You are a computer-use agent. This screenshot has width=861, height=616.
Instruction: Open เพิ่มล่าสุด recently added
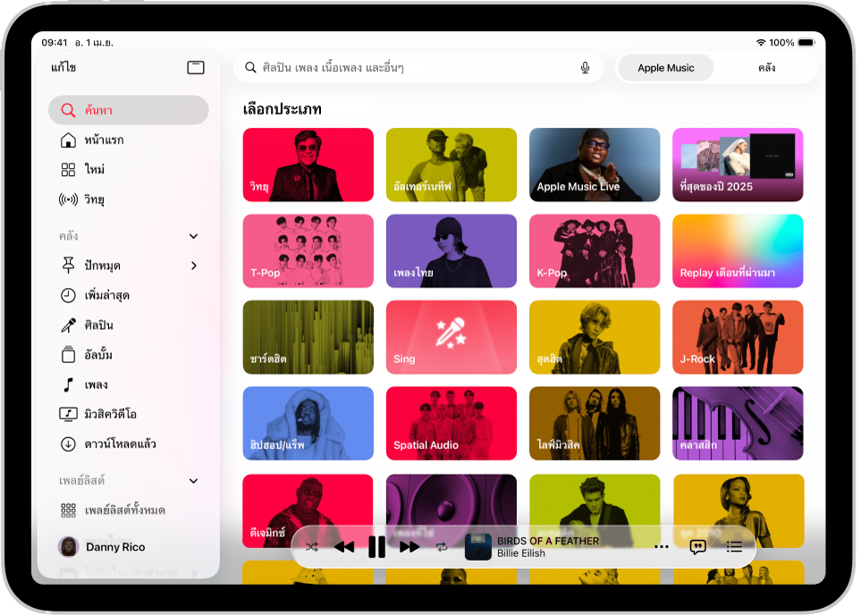coord(129,295)
